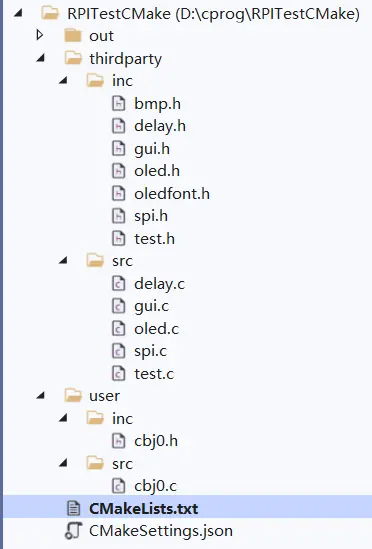This screenshot has height=549, width=372.
Task: Collapse the RPITestCMake root node arrow
Action: [x=18, y=13]
